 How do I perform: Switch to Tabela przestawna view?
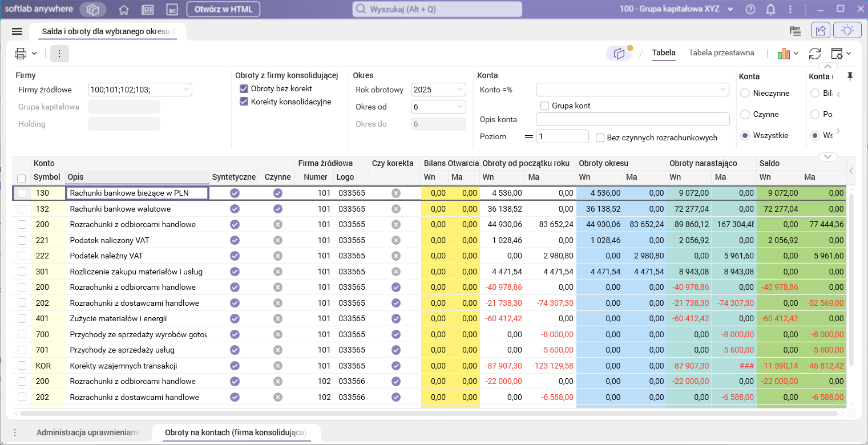pyautogui.click(x=721, y=53)
